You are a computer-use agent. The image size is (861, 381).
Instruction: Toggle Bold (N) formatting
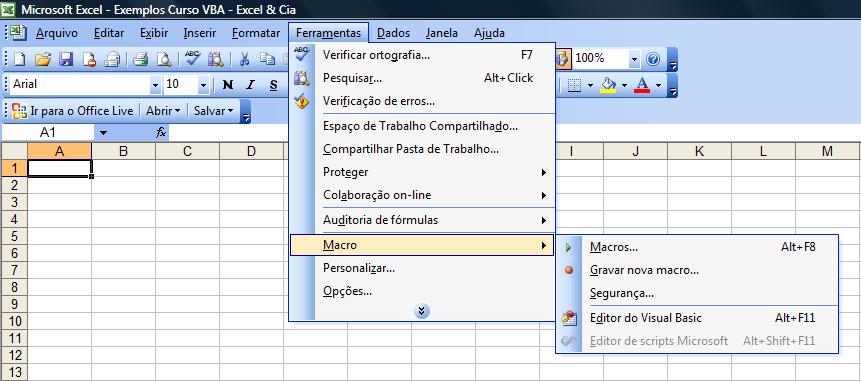[x=227, y=85]
